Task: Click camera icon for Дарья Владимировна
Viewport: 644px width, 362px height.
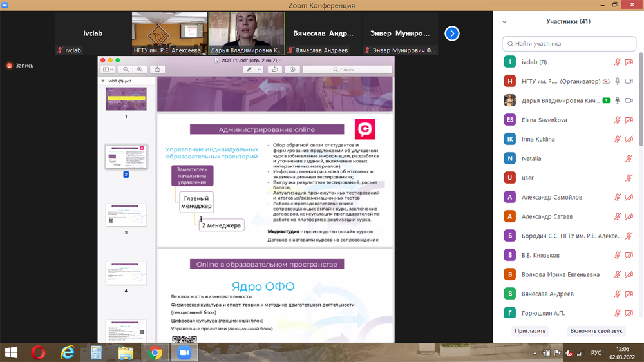Action: coord(629,100)
